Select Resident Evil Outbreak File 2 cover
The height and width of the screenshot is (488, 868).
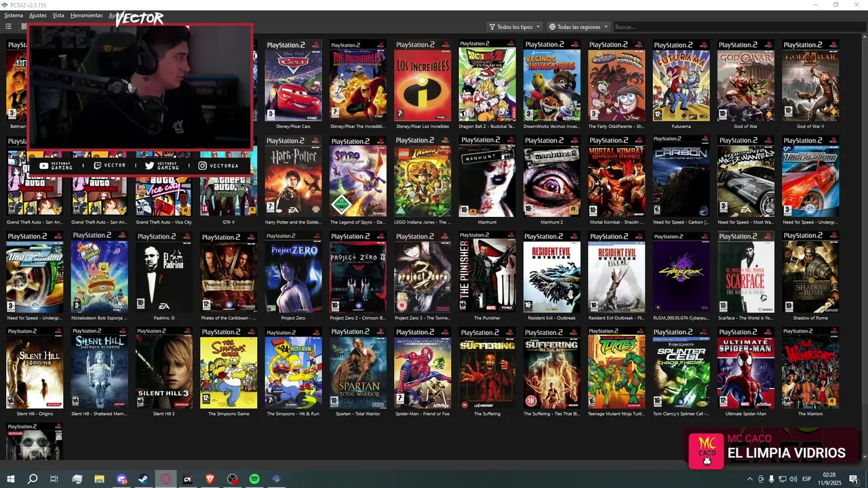pos(616,272)
